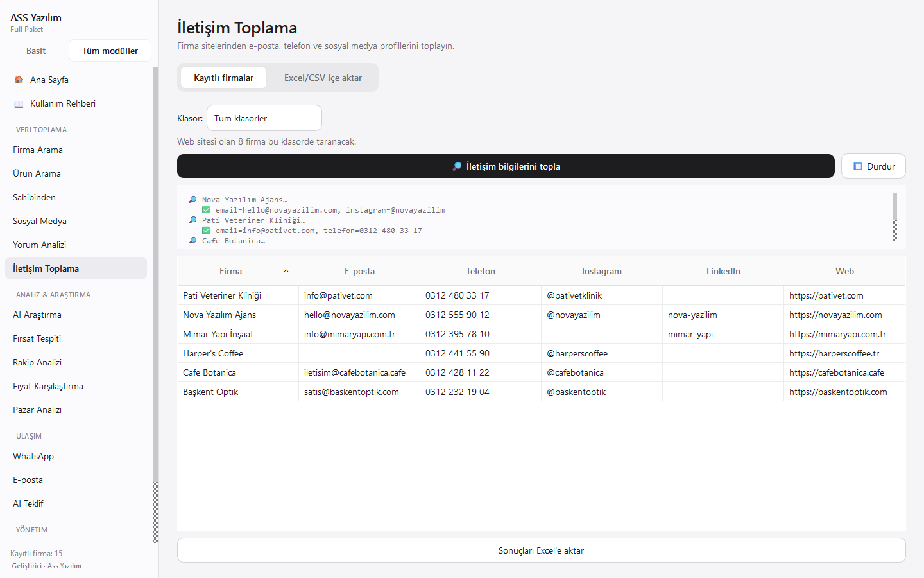924x578 pixels.
Task: Click web cell https://cafebotanica.cafe
Action: click(x=844, y=372)
